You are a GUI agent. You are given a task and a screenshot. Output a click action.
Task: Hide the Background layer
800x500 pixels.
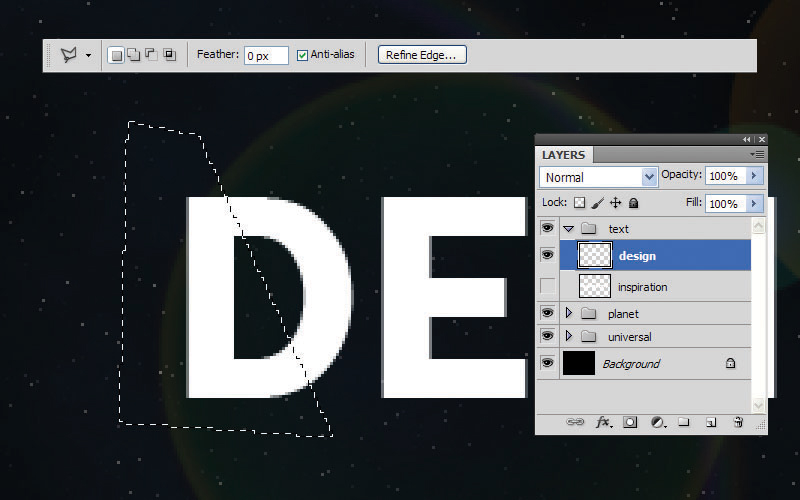point(547,363)
